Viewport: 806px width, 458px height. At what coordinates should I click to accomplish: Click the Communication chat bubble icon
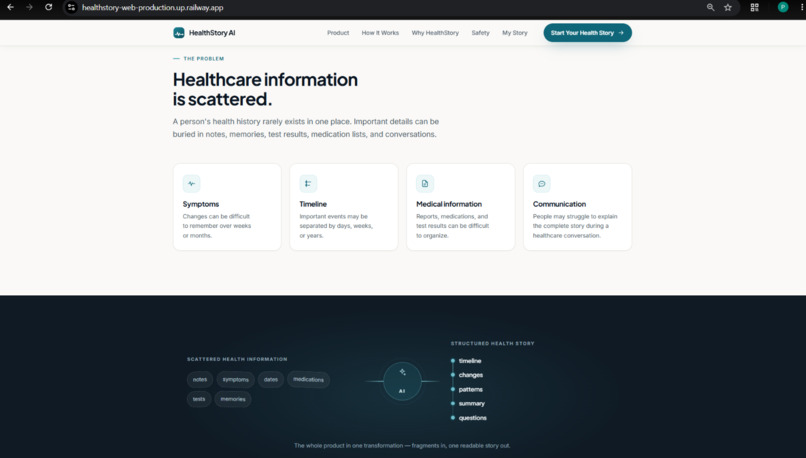click(x=541, y=184)
